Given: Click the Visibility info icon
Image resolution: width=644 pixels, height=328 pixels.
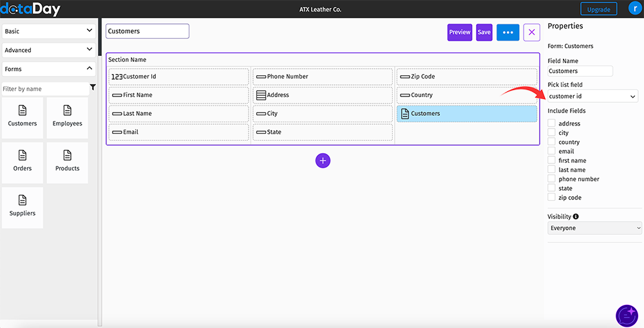Looking at the screenshot, I should (576, 217).
